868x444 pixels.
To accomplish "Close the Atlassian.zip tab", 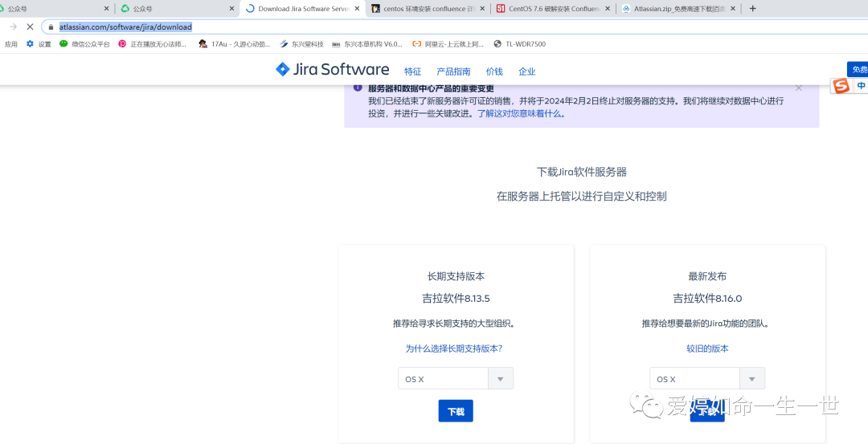I will [734, 8].
